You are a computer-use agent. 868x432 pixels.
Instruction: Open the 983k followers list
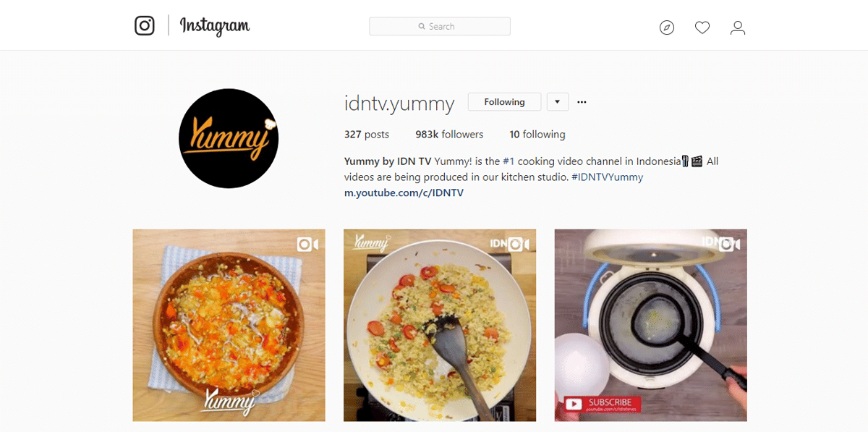[449, 135]
